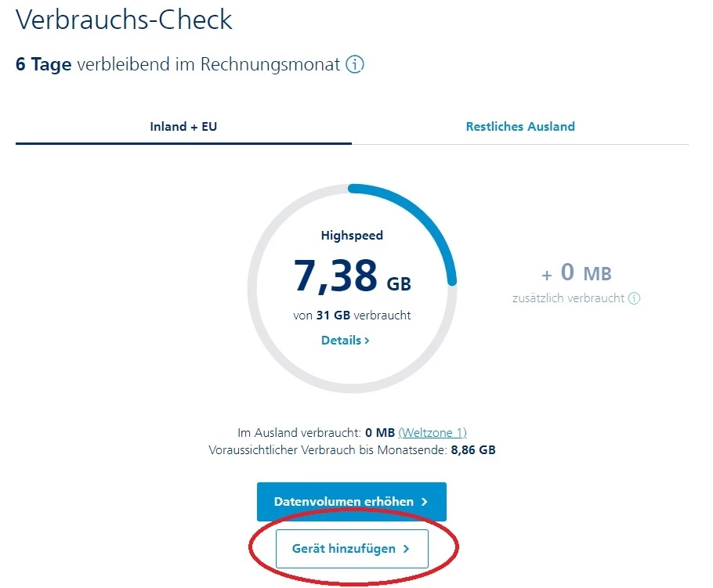This screenshot has width=713, height=588.
Task: Click the von 31 GB verbraucht text
Action: [352, 316]
